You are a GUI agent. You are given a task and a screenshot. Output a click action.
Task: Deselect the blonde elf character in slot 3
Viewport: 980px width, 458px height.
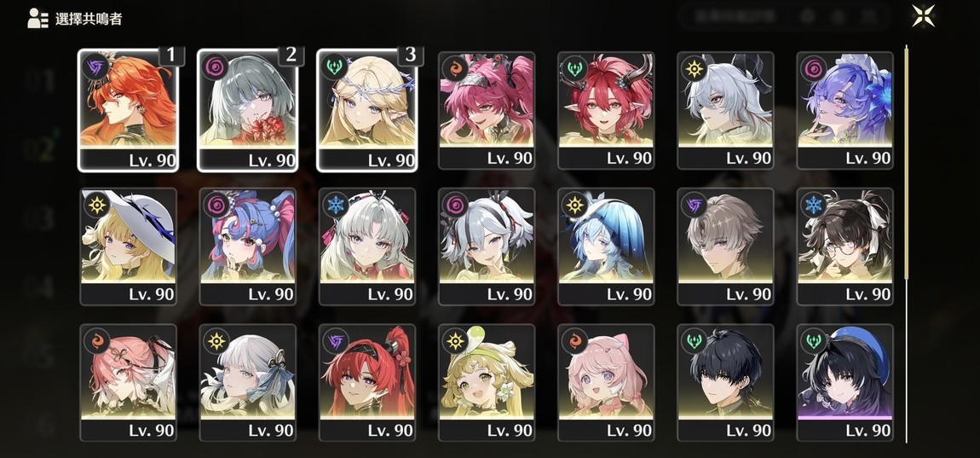[367, 111]
